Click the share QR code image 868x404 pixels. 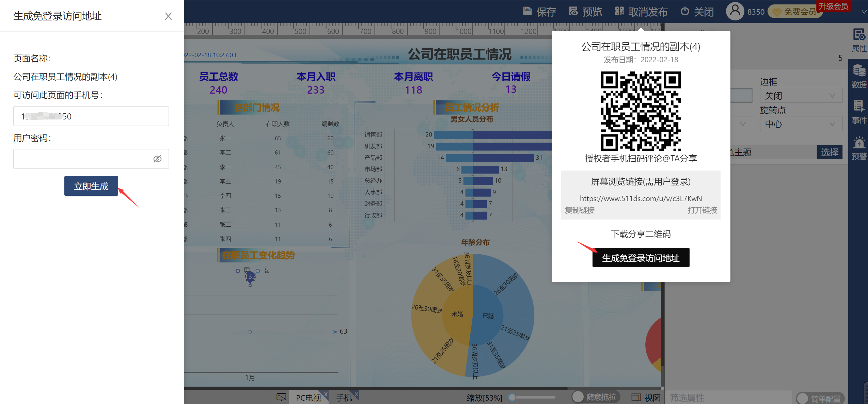pos(641,111)
